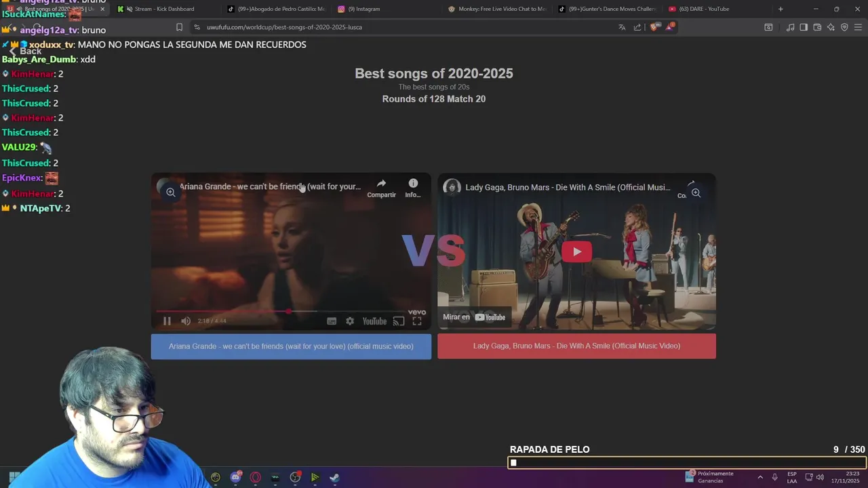
Task: Enter fullscreen on Ariana Grande video
Action: click(417, 321)
